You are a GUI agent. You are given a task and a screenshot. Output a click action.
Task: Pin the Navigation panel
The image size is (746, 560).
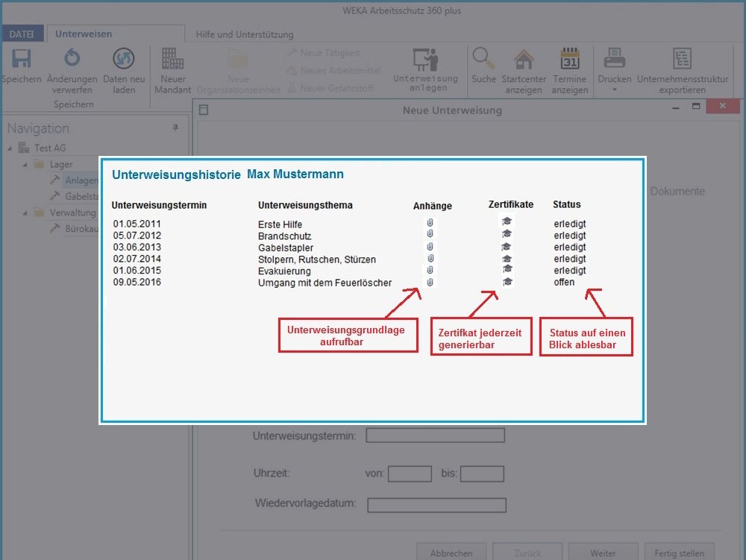click(x=175, y=128)
